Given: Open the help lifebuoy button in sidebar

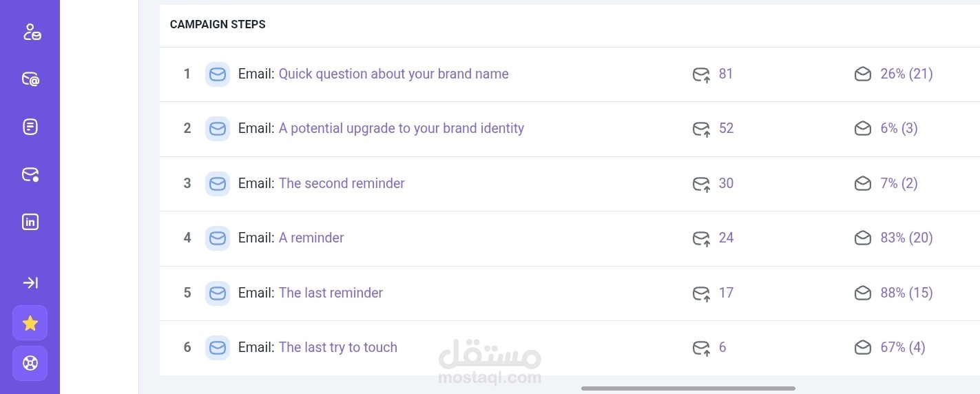Looking at the screenshot, I should pos(30,363).
